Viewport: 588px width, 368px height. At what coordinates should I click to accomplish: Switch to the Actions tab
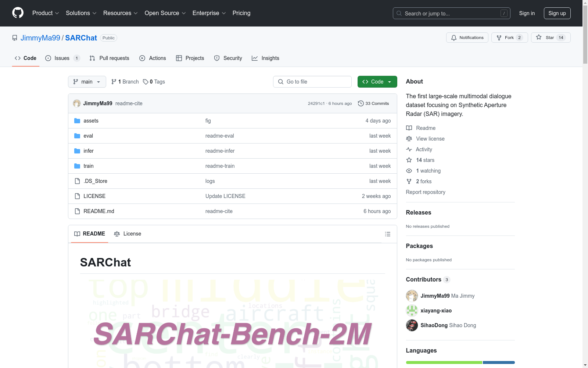(153, 58)
